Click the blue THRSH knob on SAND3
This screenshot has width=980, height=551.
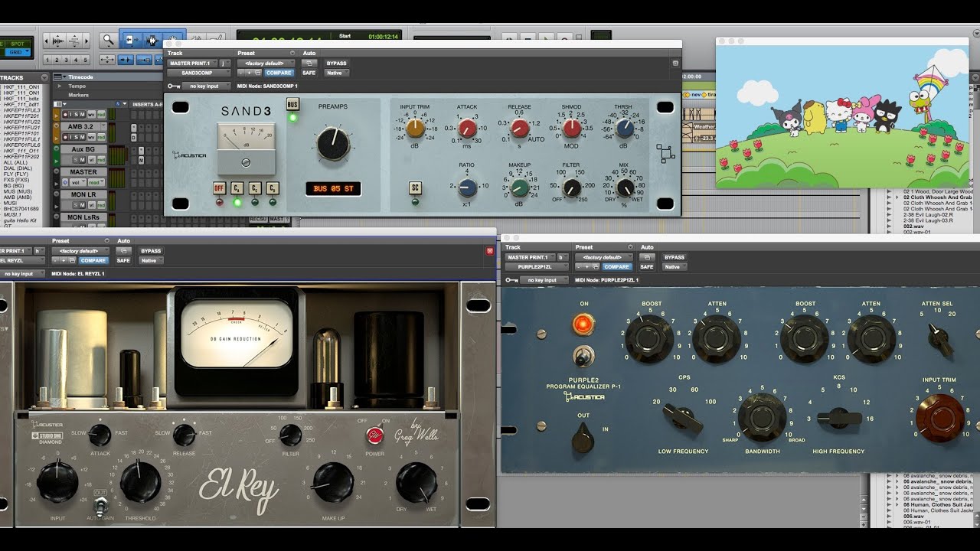coord(625,128)
